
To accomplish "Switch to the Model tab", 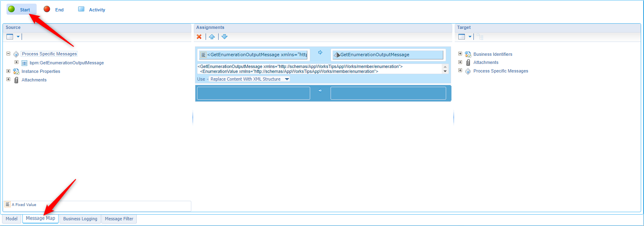I will pos(11,219).
